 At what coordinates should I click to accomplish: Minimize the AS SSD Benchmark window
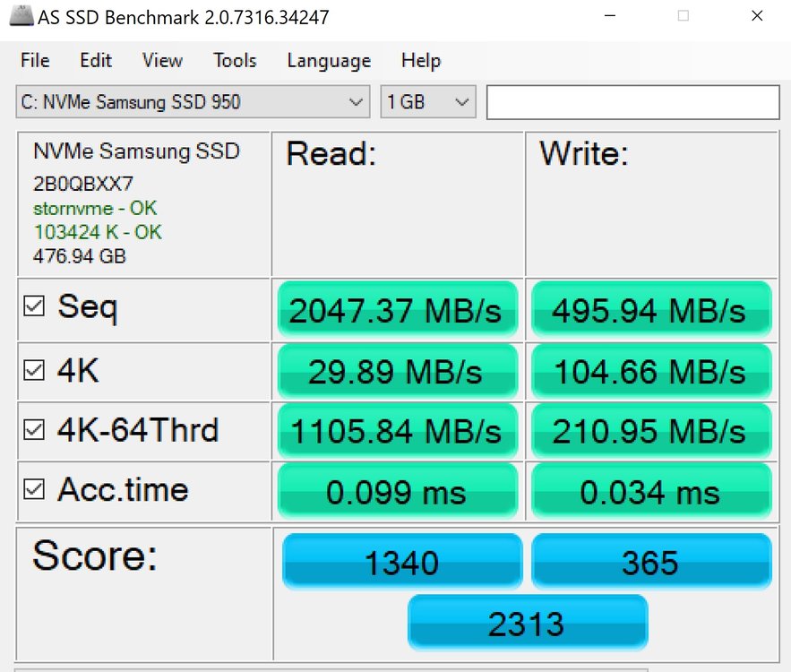click(x=610, y=16)
